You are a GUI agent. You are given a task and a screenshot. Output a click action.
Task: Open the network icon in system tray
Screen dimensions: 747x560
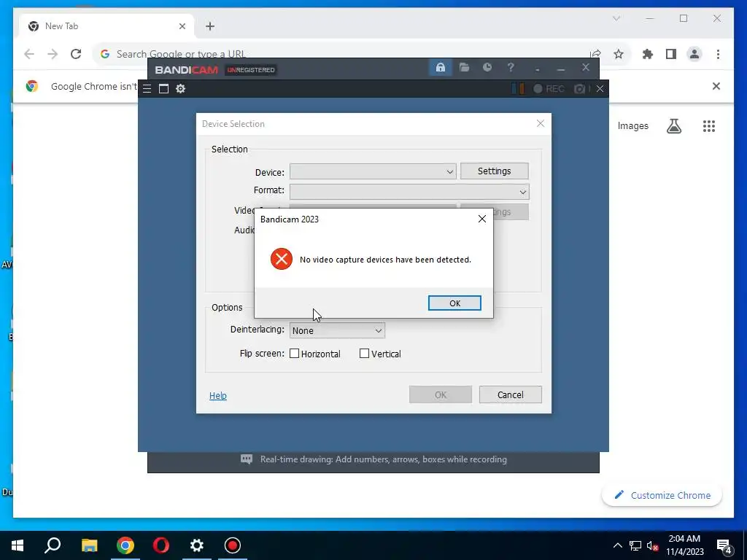[635, 545]
